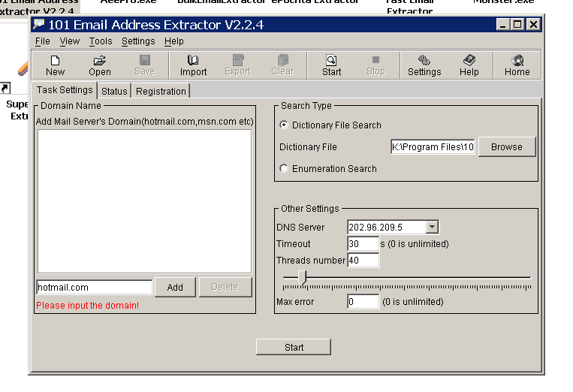Click the threads number slider handle
The width and height of the screenshot is (573, 392).
(302, 278)
